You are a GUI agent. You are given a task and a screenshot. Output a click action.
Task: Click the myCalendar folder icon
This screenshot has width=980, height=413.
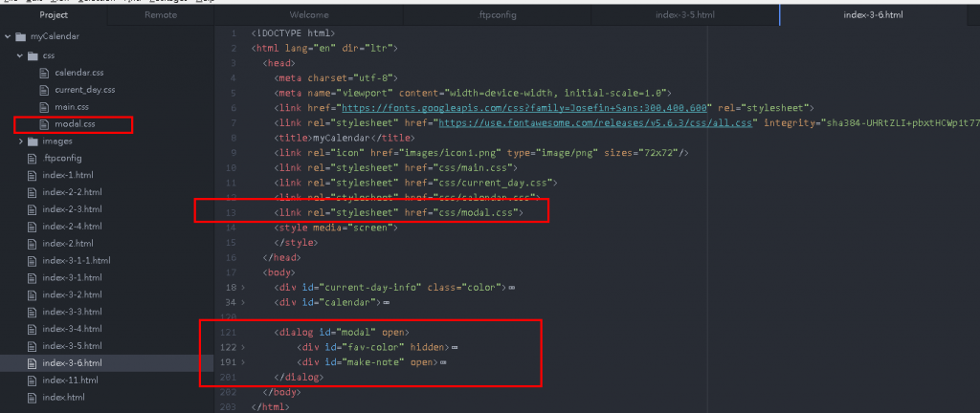(20, 37)
